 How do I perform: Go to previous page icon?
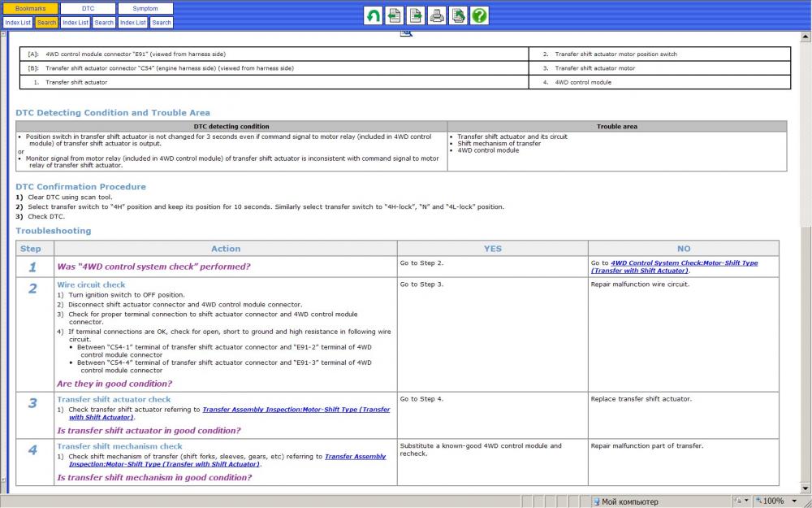395,15
